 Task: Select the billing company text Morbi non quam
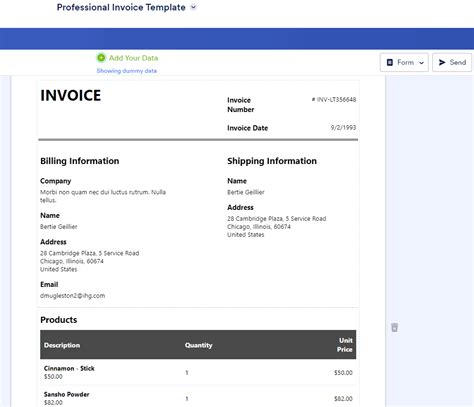[103, 196]
